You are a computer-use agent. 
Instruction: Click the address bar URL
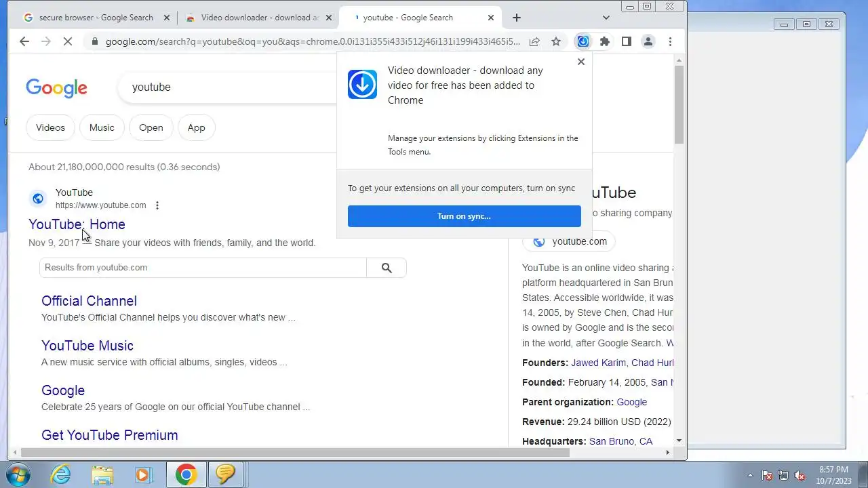tap(313, 41)
